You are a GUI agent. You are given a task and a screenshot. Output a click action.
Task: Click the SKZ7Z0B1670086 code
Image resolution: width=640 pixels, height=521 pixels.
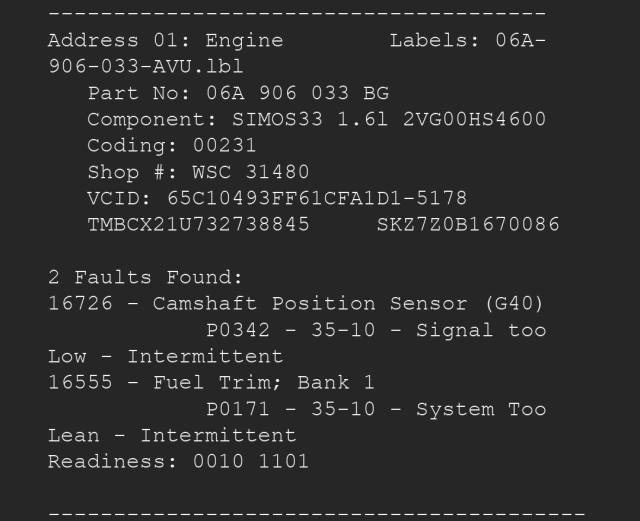click(468, 224)
